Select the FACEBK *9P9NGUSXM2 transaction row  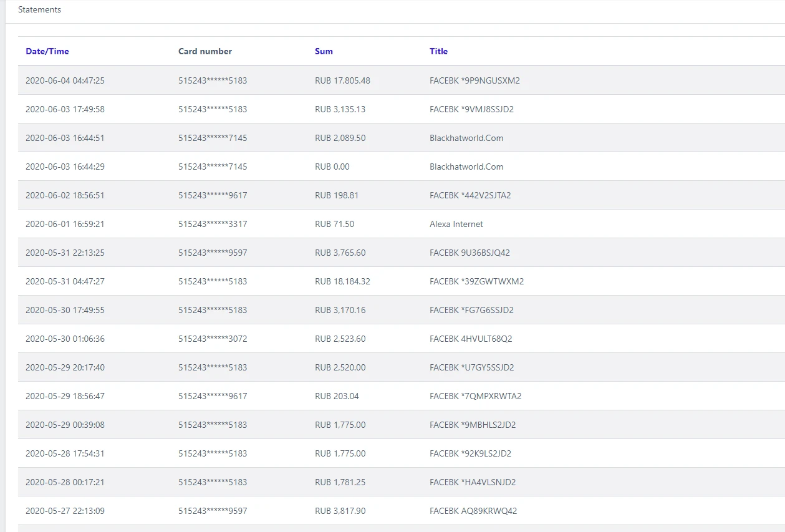[402, 80]
